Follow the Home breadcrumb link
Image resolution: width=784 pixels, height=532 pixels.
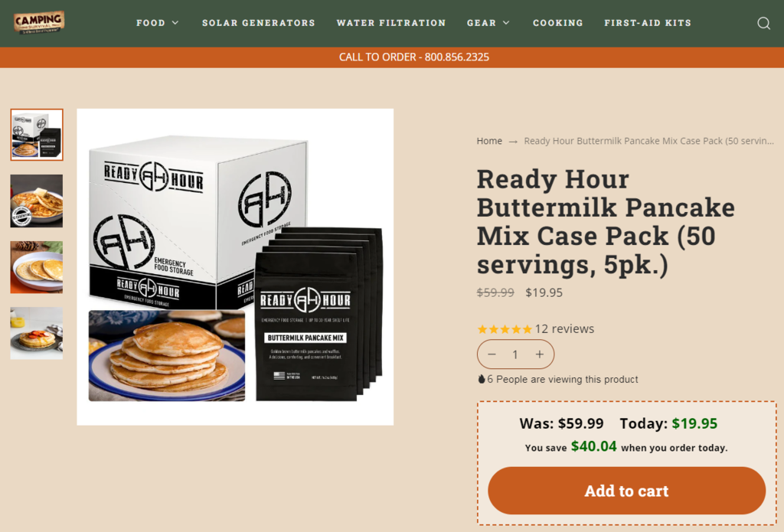[489, 141]
